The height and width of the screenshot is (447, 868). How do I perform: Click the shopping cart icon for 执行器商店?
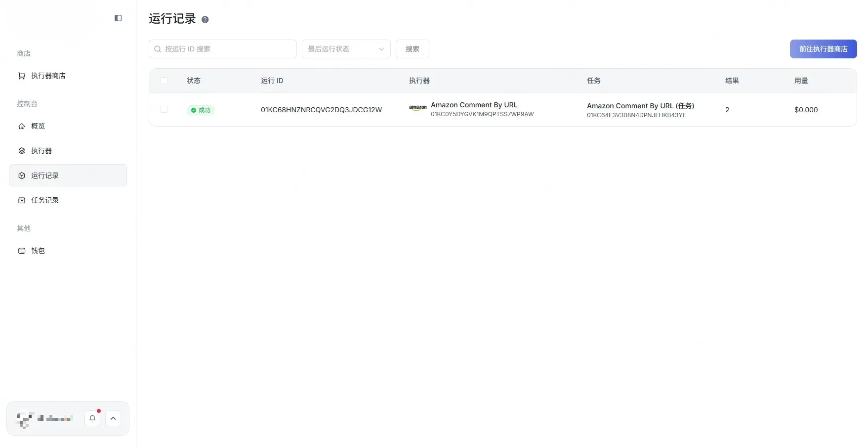22,76
